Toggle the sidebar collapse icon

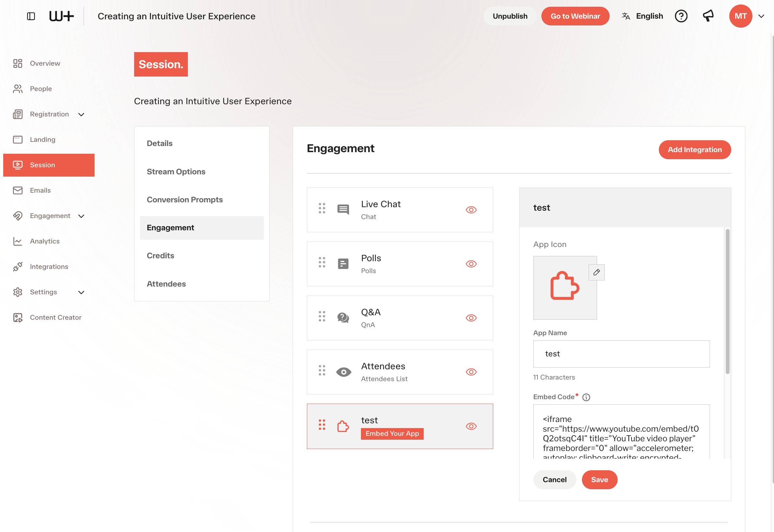(x=31, y=16)
